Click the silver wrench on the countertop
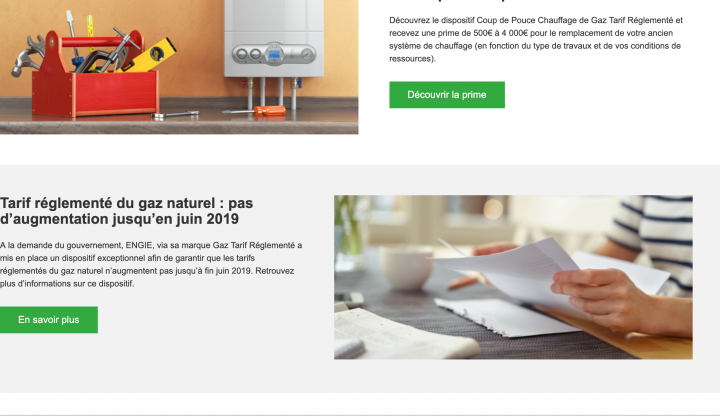 point(176,115)
